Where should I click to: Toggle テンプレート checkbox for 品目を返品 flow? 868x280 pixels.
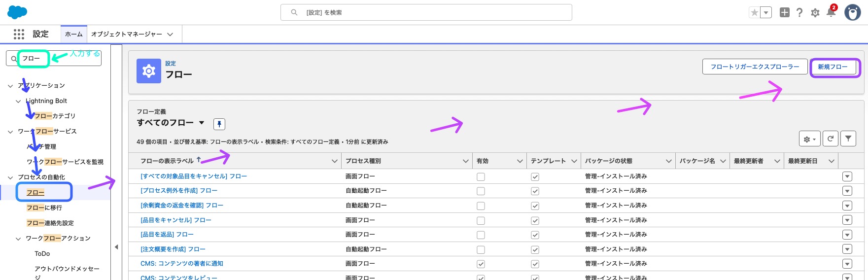[535, 235]
